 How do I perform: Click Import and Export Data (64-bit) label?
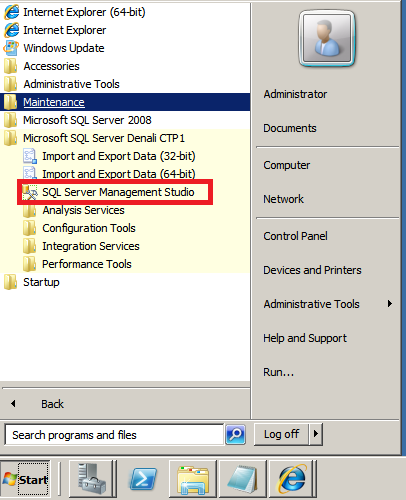119,174
